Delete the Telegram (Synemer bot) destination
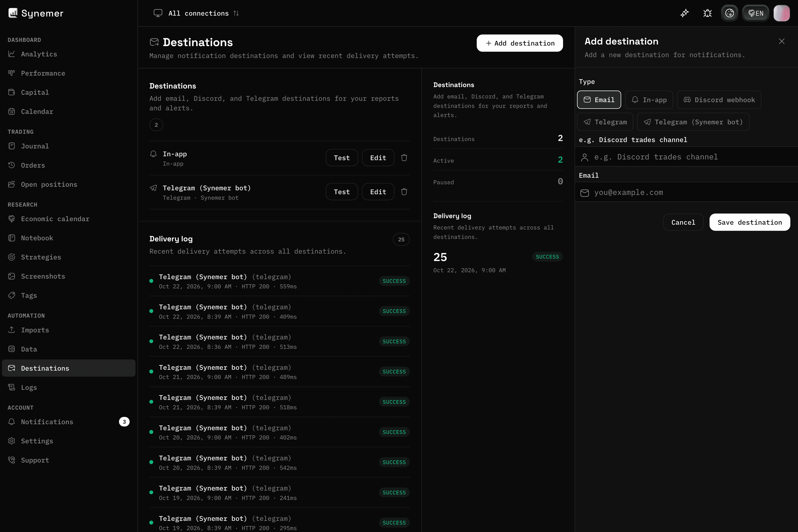The image size is (798, 532). click(404, 192)
